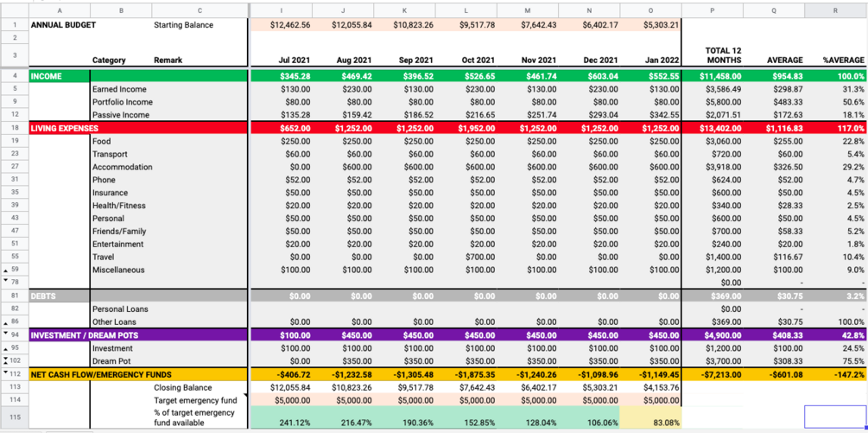Select the Passive Income row label

coord(121,115)
